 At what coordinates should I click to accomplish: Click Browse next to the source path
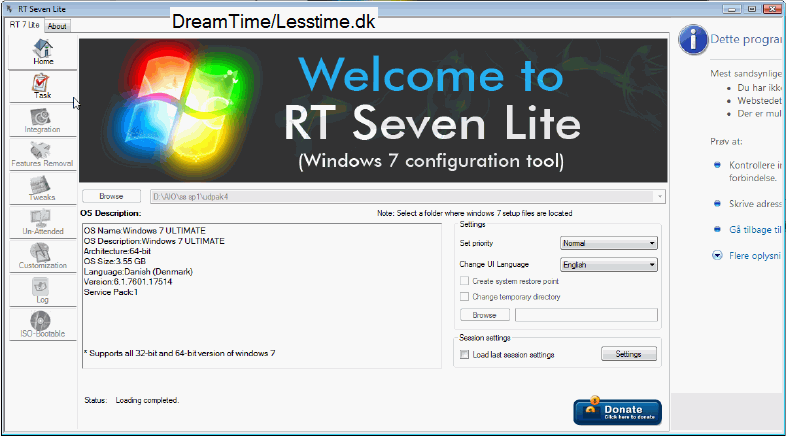[x=111, y=196]
